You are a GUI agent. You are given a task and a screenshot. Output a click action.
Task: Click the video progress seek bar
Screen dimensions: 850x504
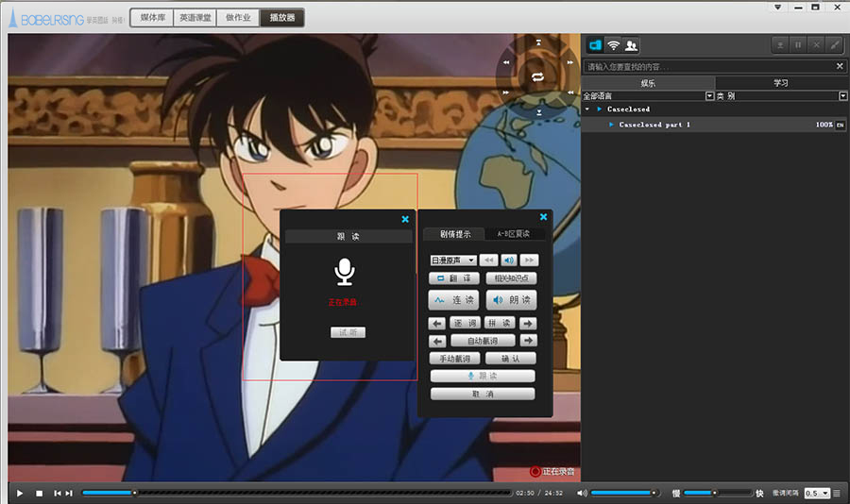pyautogui.click(x=297, y=493)
